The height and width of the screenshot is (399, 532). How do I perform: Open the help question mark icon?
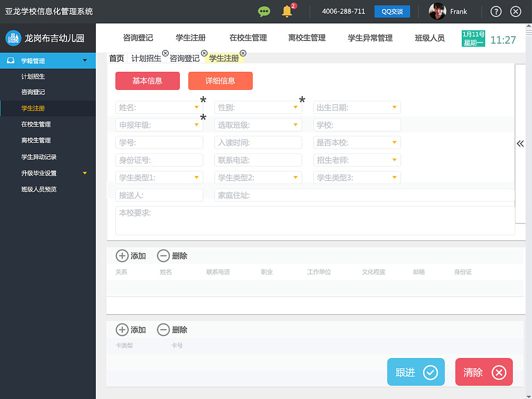click(495, 11)
